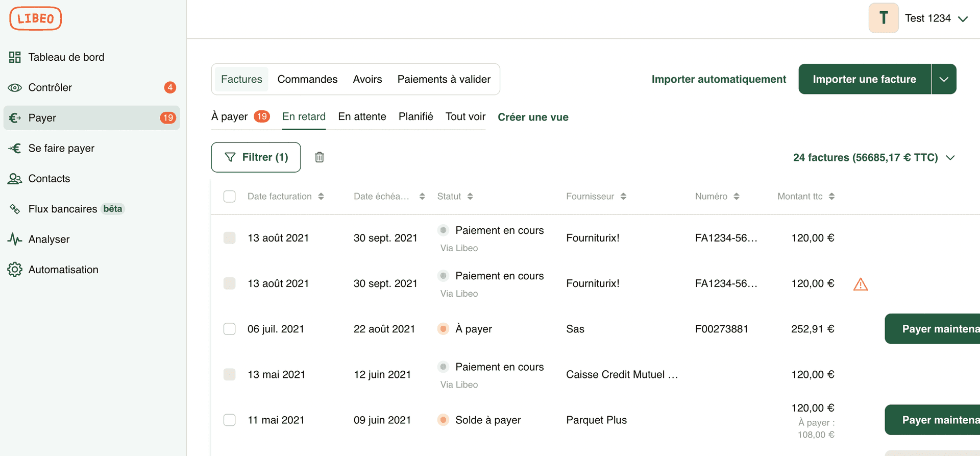Viewport: 980px width, 456px height.
Task: Click supplier name Parquet Plus
Action: click(596, 420)
